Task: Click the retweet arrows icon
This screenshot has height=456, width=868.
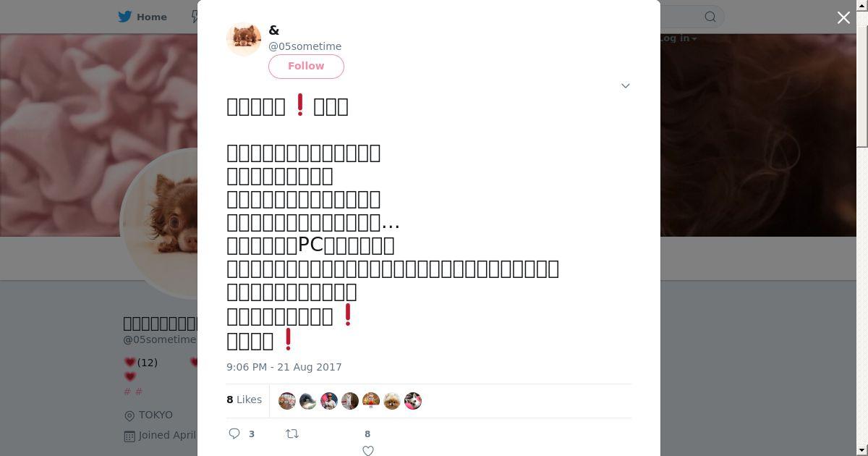Action: pos(292,434)
